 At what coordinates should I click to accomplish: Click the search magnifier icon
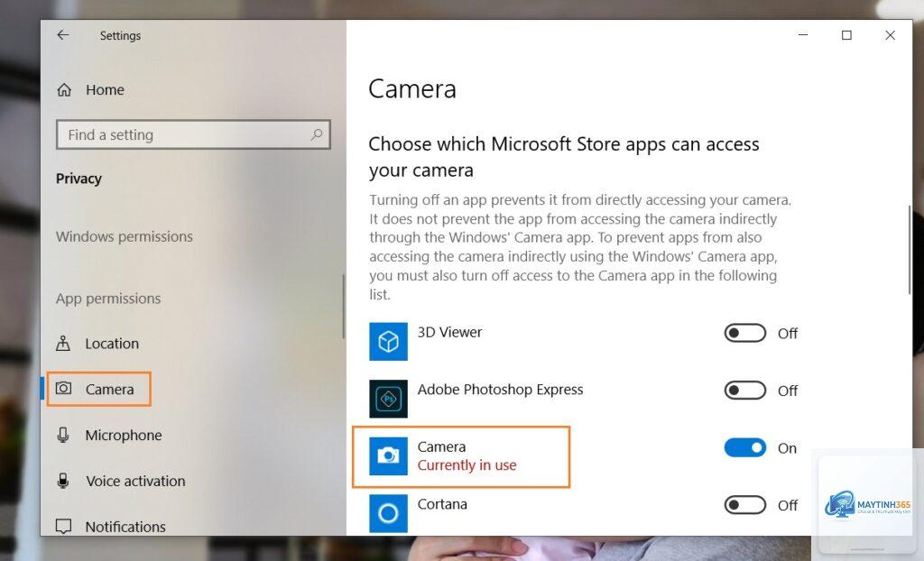tap(317, 134)
